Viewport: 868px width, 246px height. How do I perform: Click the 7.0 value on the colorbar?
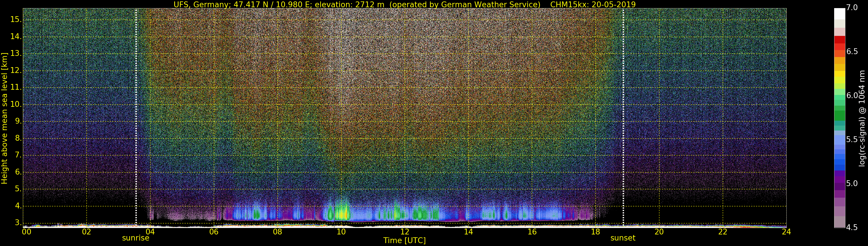[852, 8]
